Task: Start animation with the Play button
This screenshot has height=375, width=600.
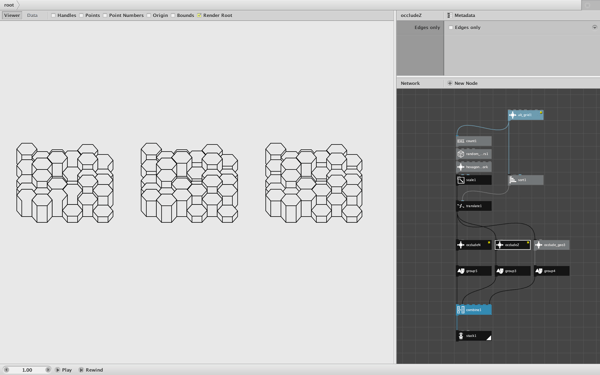Action: tap(64, 370)
